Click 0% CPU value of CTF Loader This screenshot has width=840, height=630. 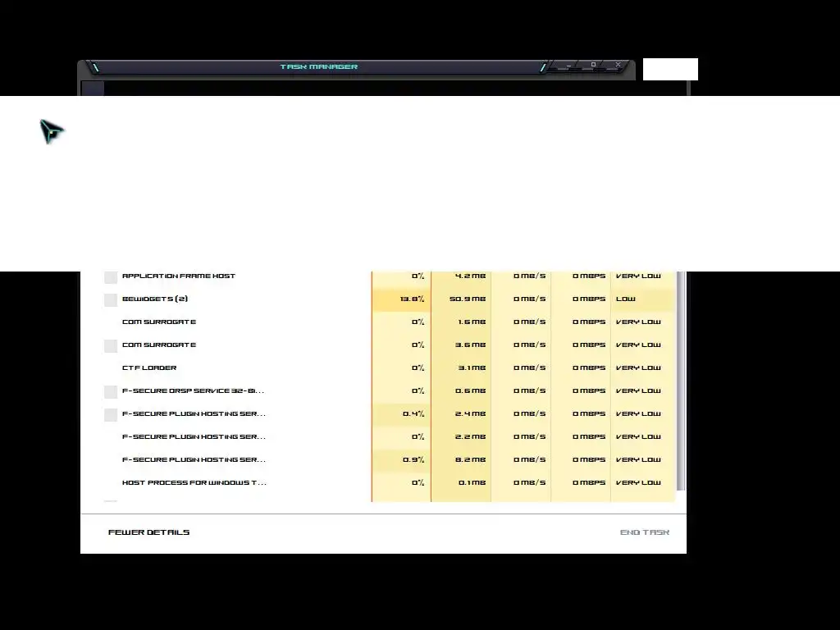point(418,368)
